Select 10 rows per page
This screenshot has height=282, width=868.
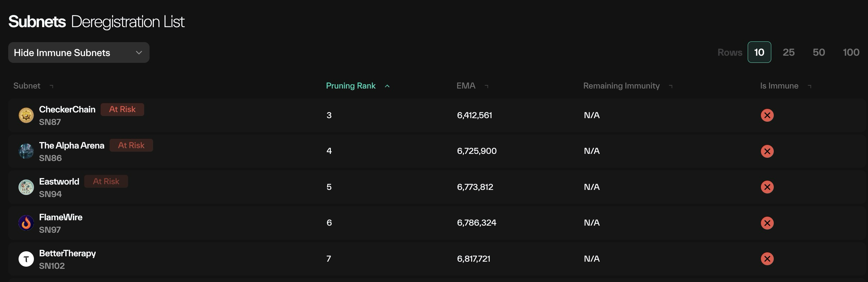pyautogui.click(x=759, y=52)
